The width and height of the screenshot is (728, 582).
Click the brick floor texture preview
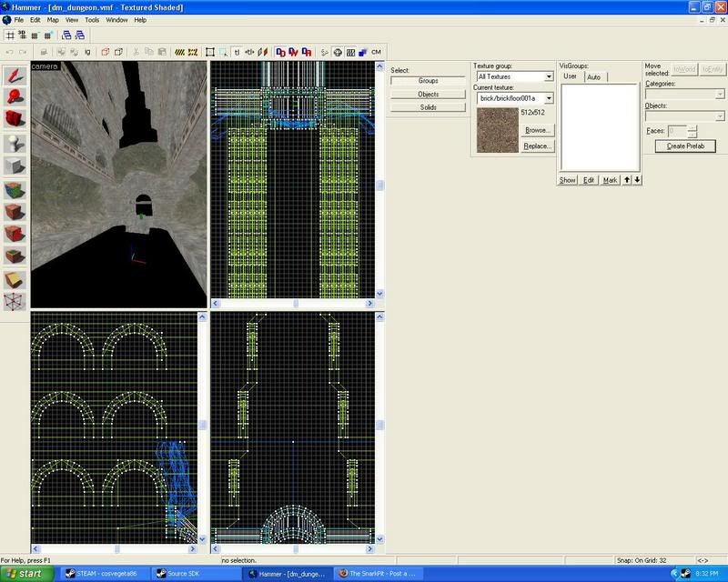click(x=497, y=130)
